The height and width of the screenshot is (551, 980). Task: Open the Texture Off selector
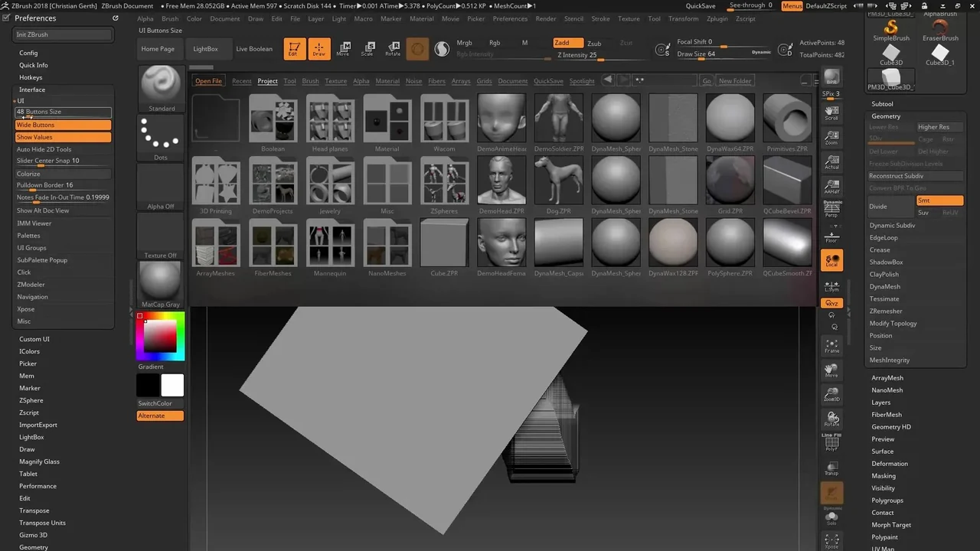click(x=162, y=236)
